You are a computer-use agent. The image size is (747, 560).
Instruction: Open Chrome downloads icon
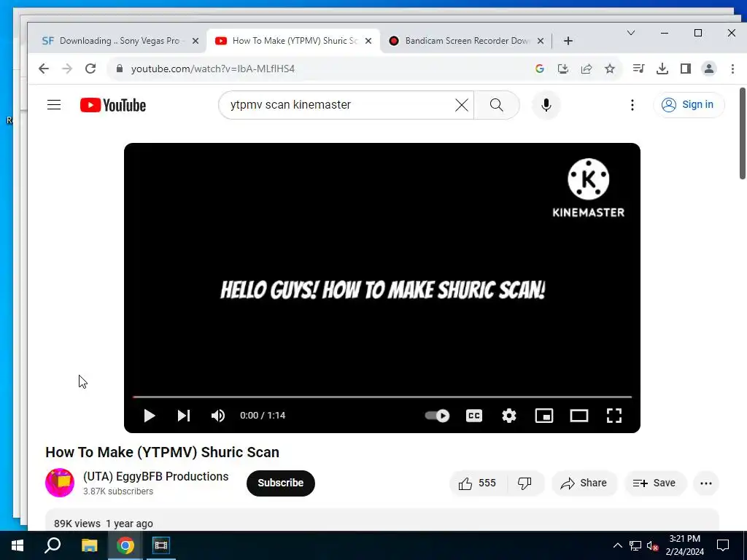tap(662, 69)
